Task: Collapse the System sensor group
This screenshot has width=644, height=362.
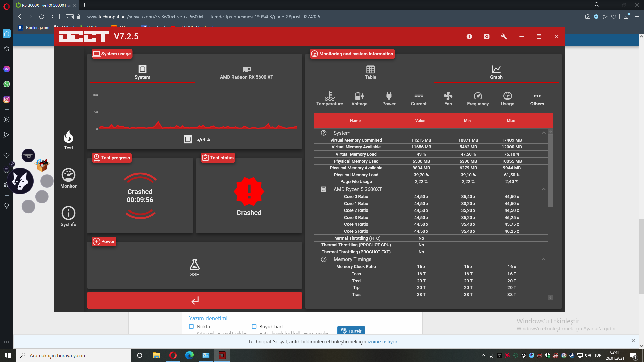Action: click(x=543, y=133)
